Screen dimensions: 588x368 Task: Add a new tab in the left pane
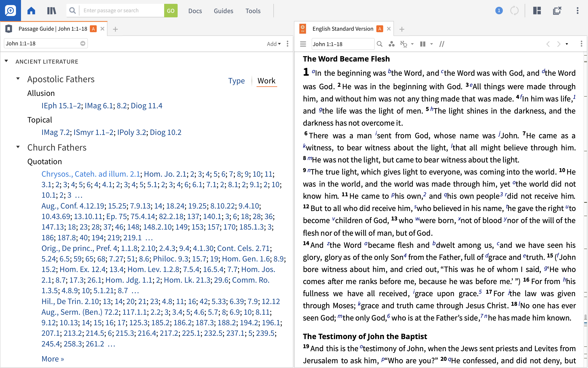click(x=115, y=29)
